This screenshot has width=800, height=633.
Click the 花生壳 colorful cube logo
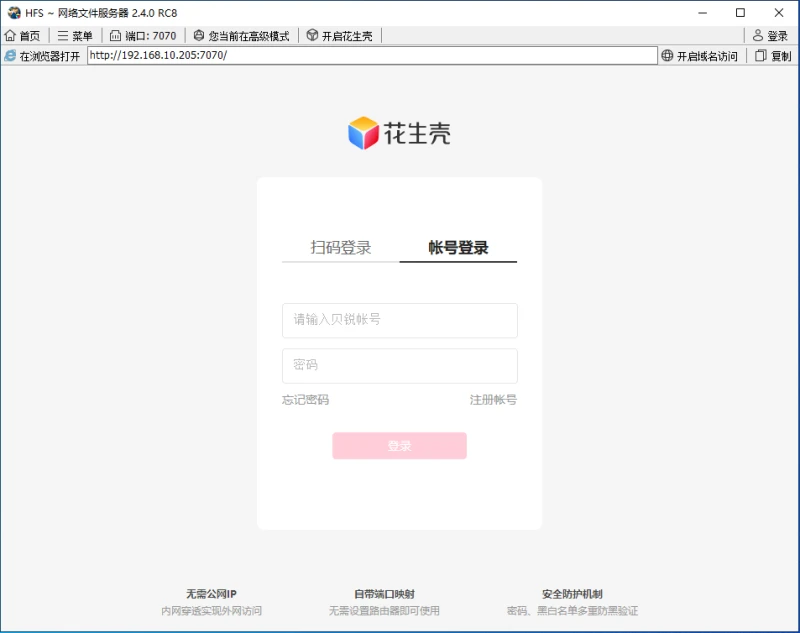click(x=363, y=133)
